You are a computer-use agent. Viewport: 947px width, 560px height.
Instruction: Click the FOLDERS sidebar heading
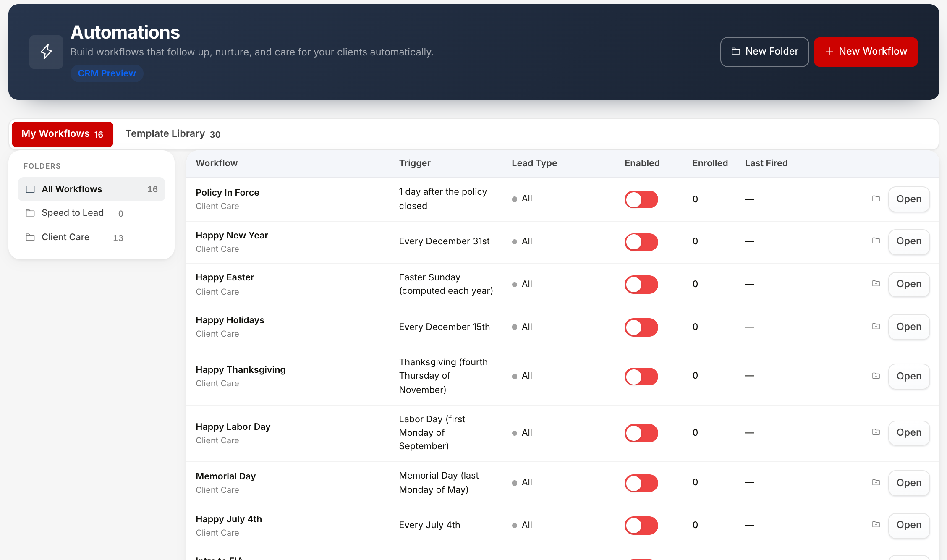(42, 166)
